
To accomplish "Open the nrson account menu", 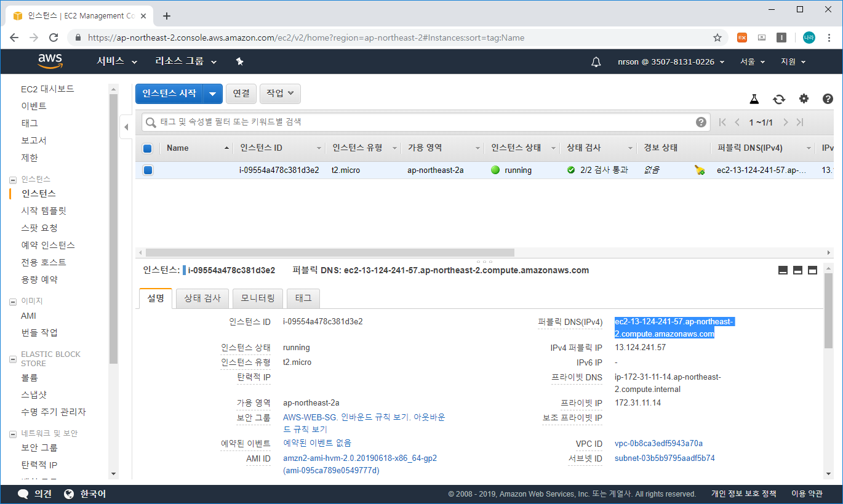I will coord(671,62).
